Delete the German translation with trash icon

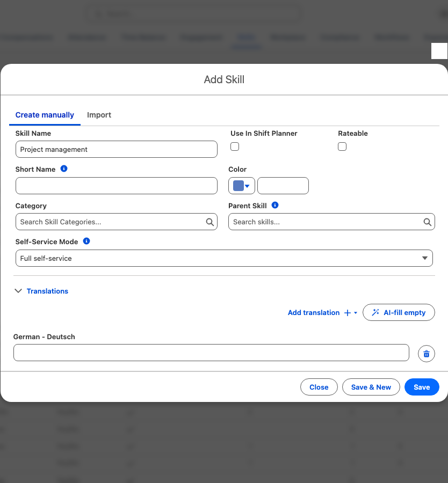coord(427,354)
